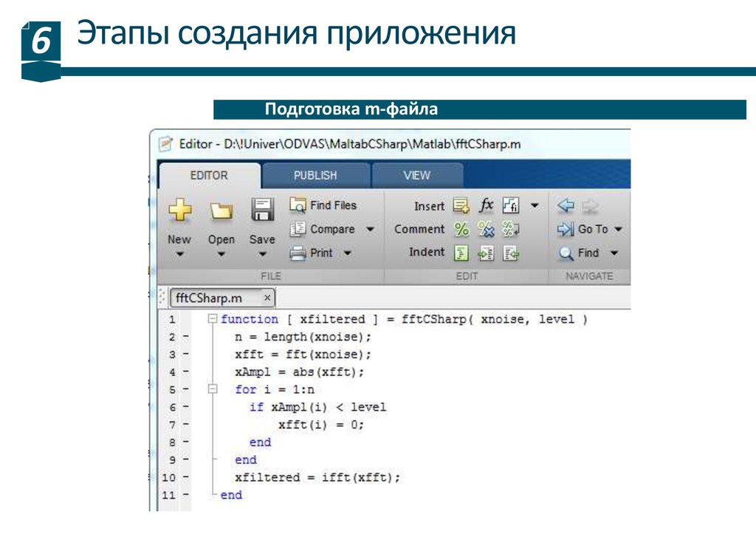The image size is (756, 534).
Task: Switch to the VIEW tab
Action: click(x=416, y=176)
